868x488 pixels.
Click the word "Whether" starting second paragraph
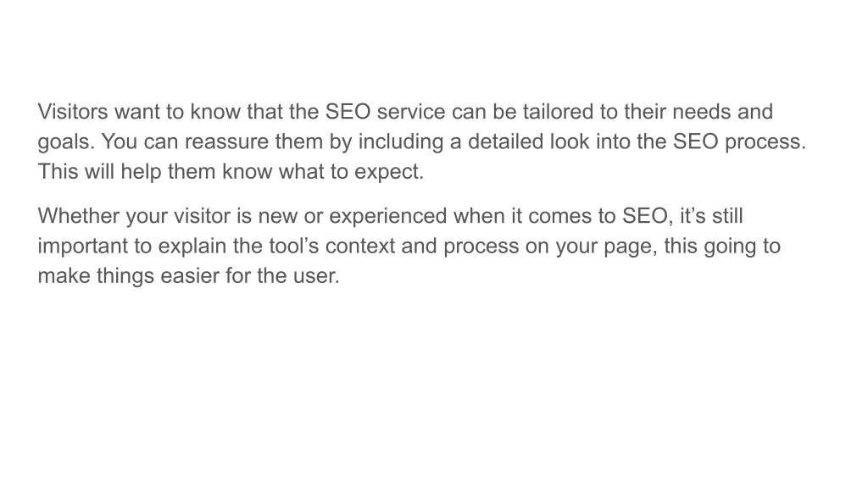pyautogui.click(x=79, y=216)
